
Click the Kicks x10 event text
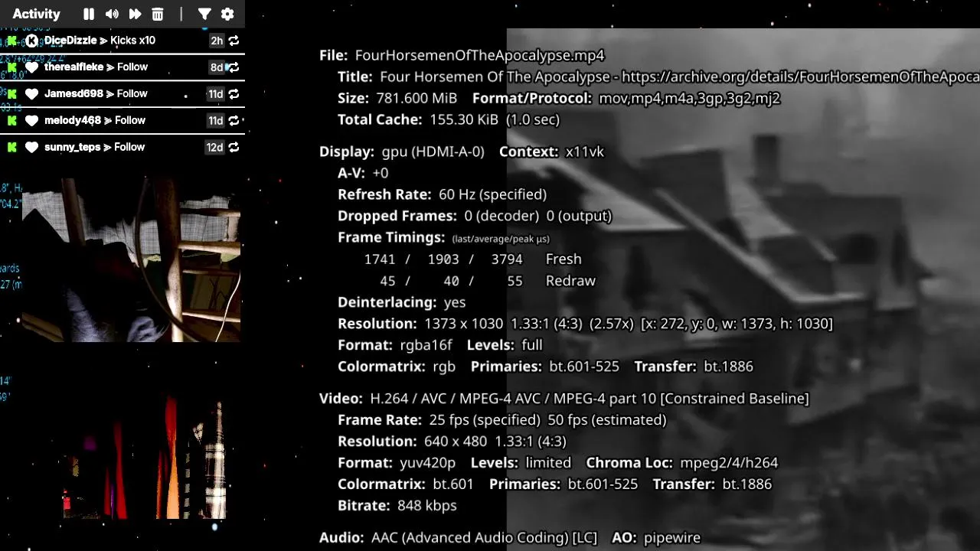pyautogui.click(x=132, y=41)
